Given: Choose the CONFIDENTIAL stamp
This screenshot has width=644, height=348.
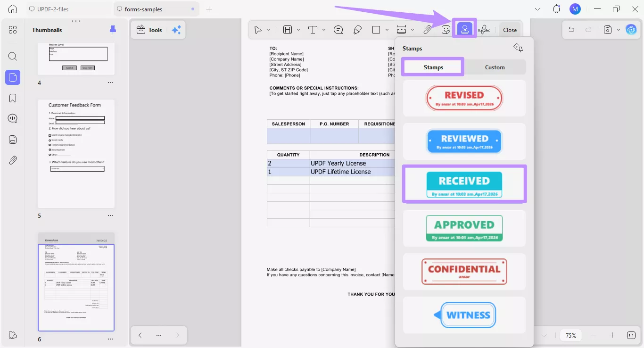Looking at the screenshot, I should pos(464,272).
